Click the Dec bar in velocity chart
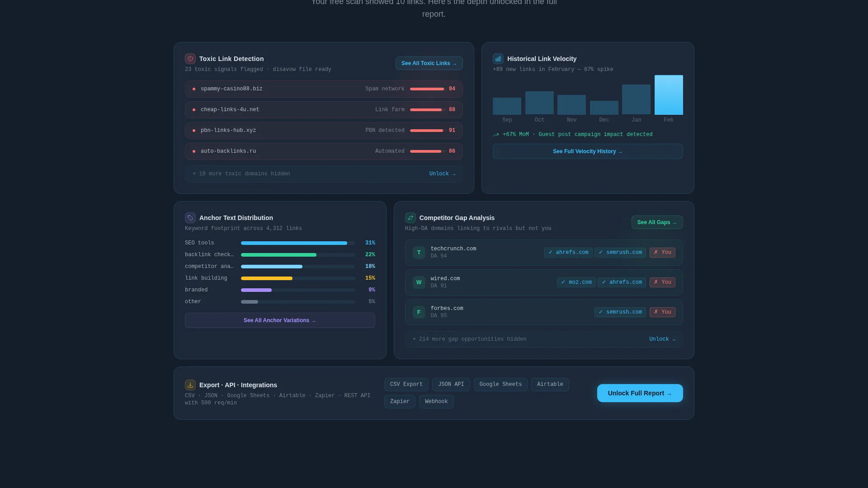The height and width of the screenshot is (488, 868). 604,108
